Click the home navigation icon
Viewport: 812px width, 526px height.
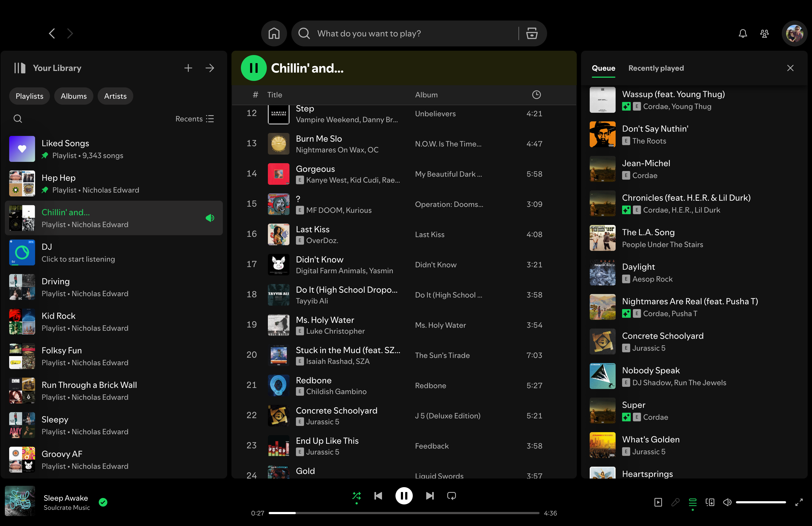pos(274,33)
